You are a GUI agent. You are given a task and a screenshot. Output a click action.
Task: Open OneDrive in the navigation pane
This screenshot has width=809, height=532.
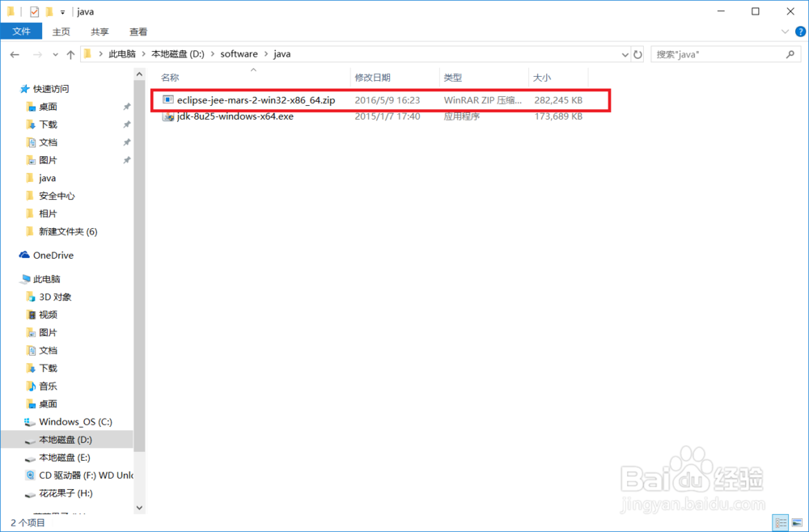53,255
